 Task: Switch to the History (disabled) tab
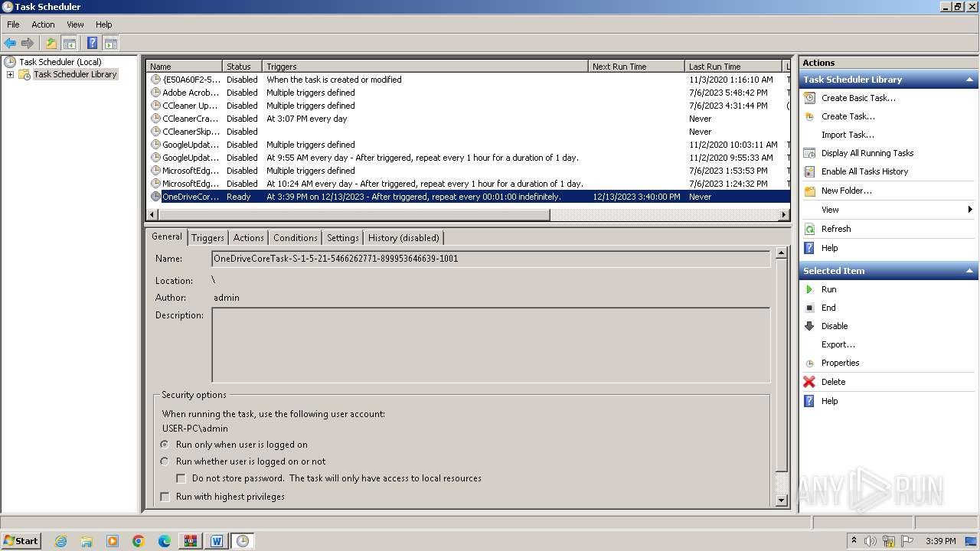[x=403, y=238]
